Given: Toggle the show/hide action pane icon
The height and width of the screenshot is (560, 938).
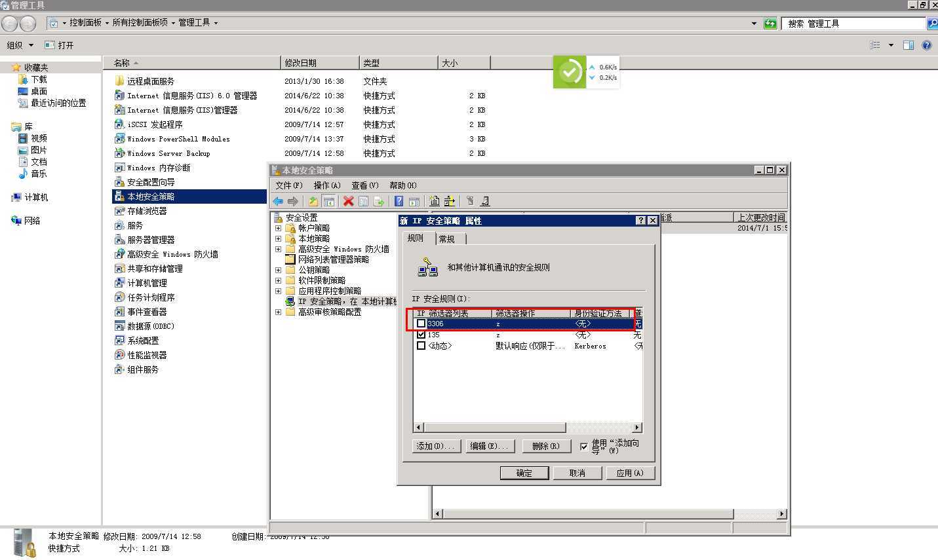Looking at the screenshot, I should (414, 201).
